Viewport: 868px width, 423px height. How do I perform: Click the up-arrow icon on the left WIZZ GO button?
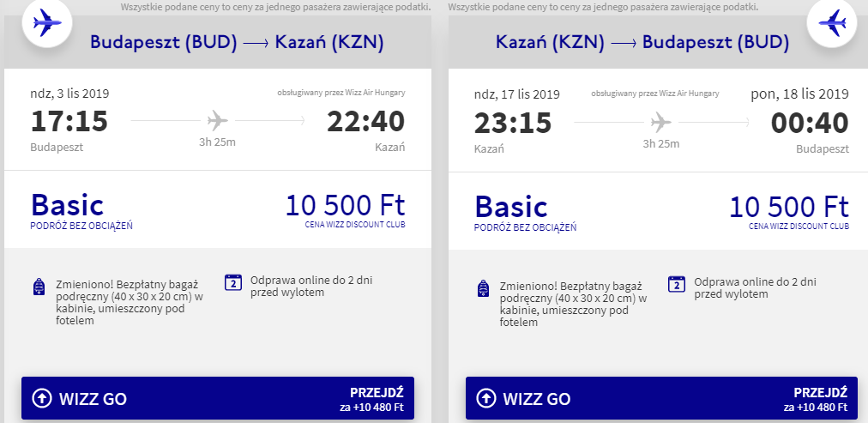click(x=41, y=398)
